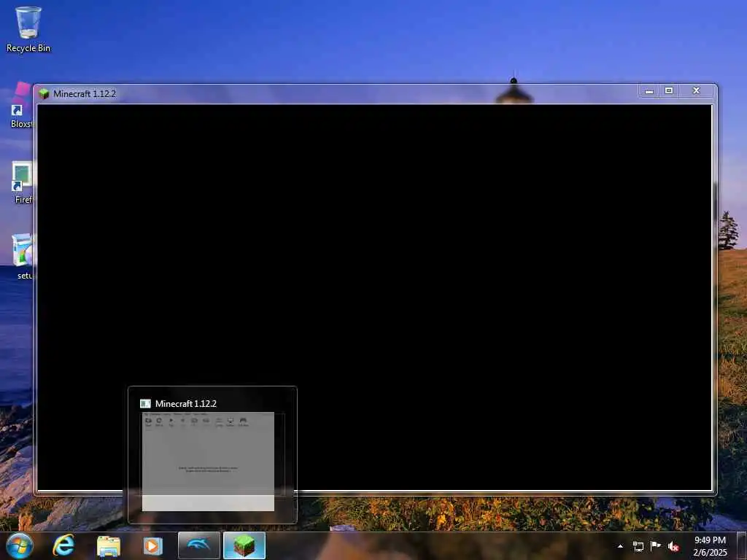The height and width of the screenshot is (560, 747).
Task: Launch Internet Explorer from the taskbar
Action: [x=64, y=545]
